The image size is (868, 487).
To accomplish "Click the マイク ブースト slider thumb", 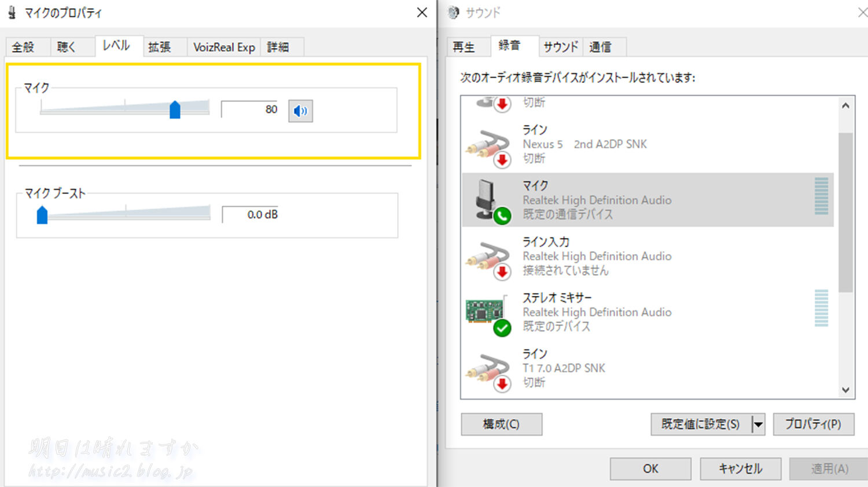I will pos(42,214).
